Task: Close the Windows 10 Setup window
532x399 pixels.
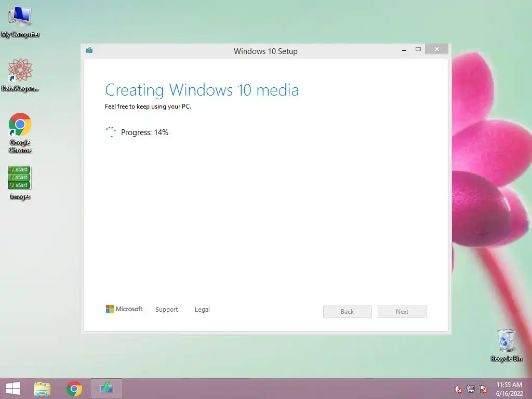Action: coord(436,49)
